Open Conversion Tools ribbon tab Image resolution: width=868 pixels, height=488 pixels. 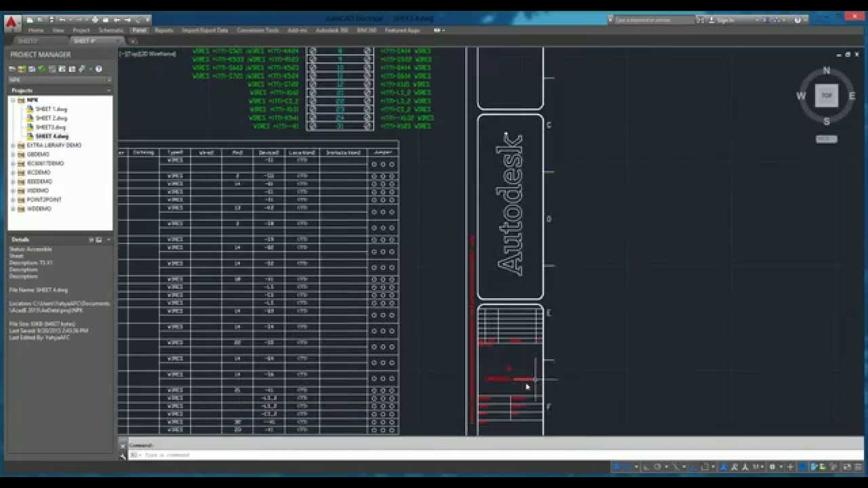pos(258,30)
